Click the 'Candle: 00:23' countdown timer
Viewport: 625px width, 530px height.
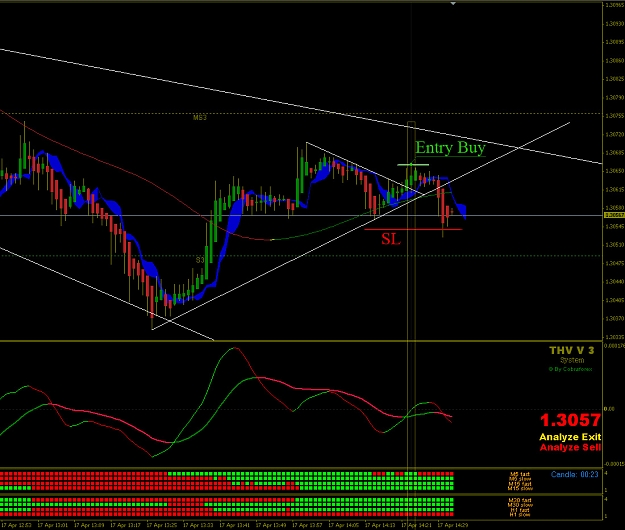click(574, 474)
